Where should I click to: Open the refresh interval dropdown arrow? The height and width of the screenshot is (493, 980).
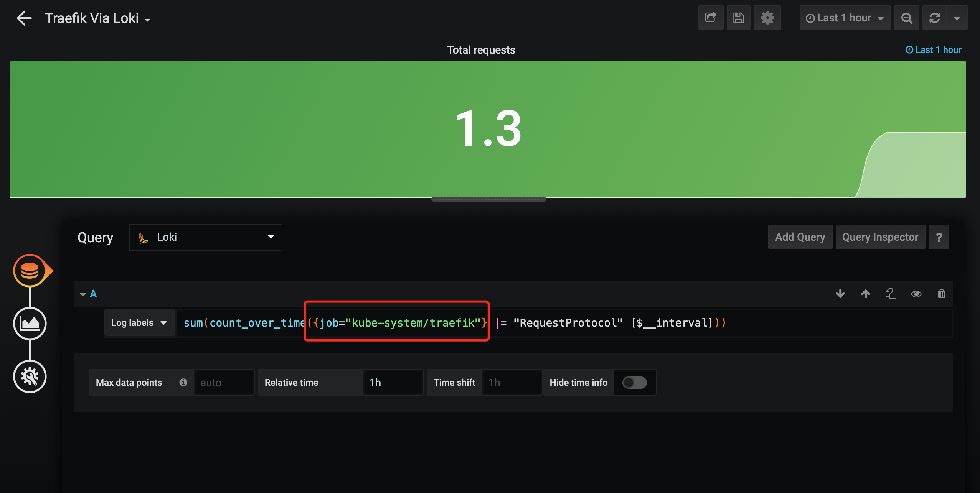(957, 18)
